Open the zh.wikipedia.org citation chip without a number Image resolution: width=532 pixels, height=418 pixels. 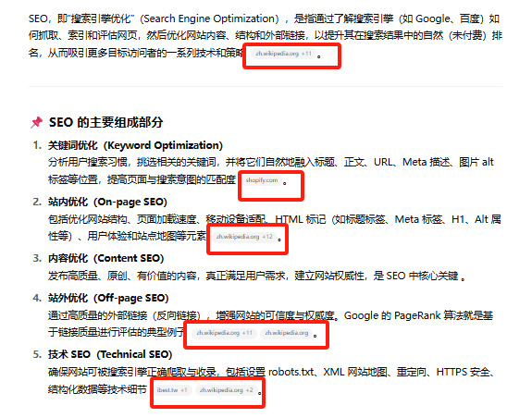tap(287, 333)
